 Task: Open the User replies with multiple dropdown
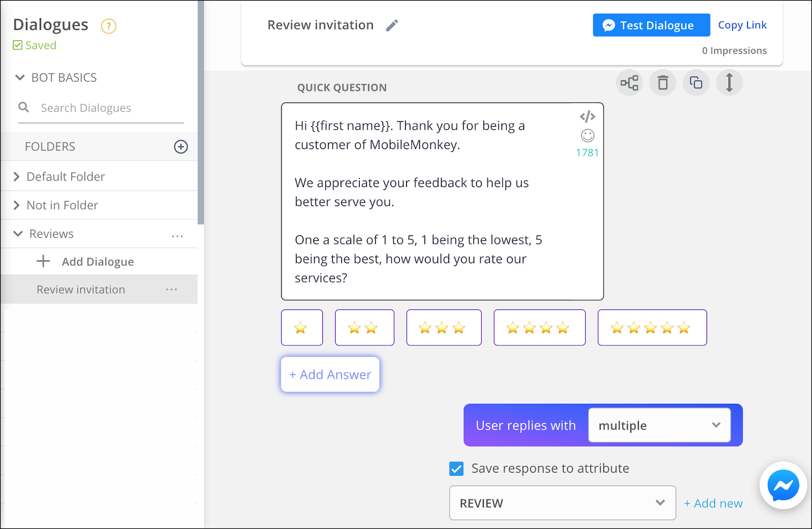[x=659, y=425]
